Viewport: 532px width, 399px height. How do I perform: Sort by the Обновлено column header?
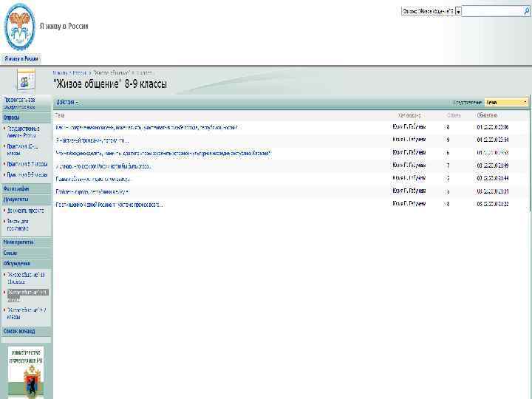487,116
